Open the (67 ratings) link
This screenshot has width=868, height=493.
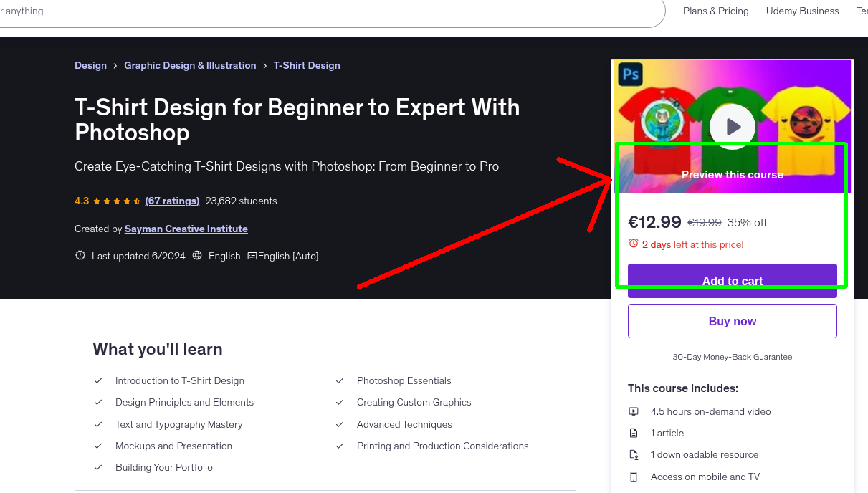click(172, 201)
